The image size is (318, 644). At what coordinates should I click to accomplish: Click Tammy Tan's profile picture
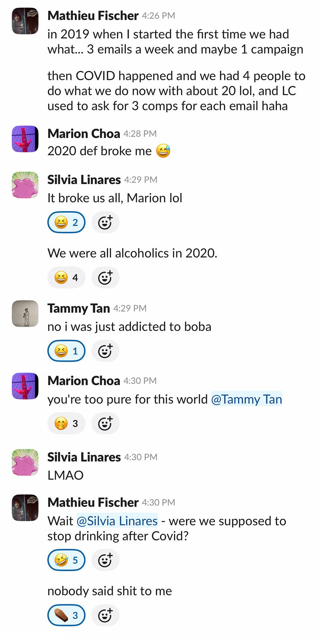(x=25, y=314)
